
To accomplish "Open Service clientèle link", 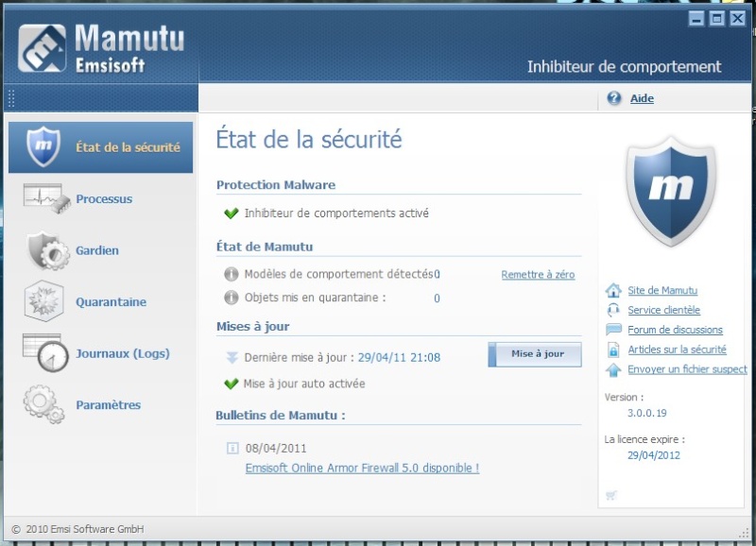I will click(x=664, y=311).
